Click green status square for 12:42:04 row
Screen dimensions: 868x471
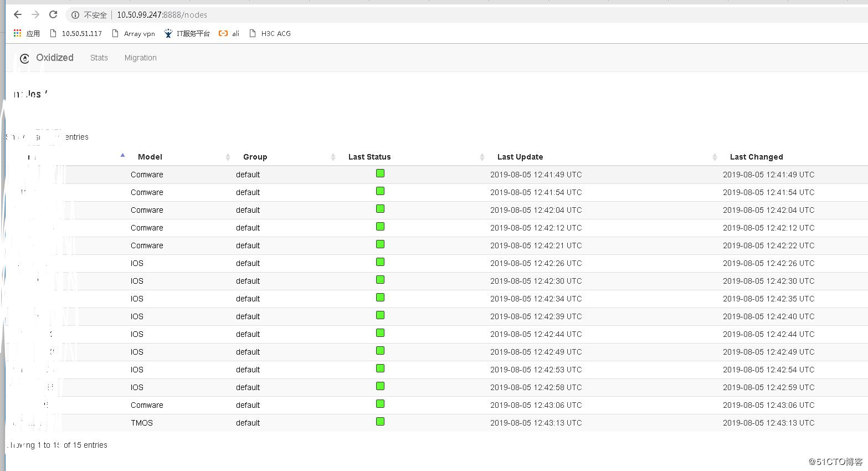[x=380, y=209]
